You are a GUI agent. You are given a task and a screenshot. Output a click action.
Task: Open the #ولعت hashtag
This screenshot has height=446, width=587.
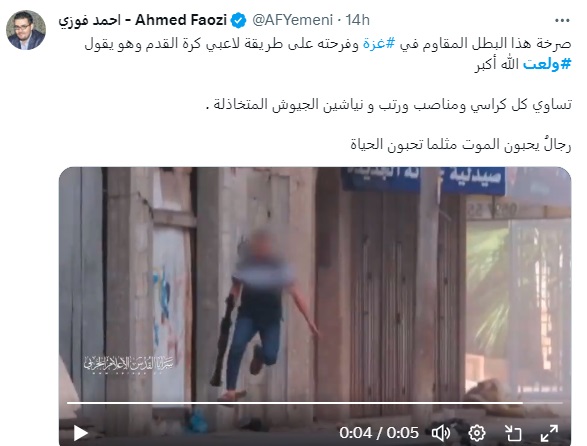click(547, 64)
